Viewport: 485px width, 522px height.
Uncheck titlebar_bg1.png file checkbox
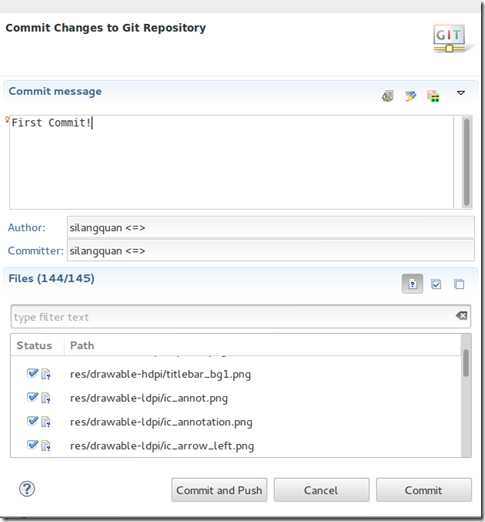tap(33, 373)
